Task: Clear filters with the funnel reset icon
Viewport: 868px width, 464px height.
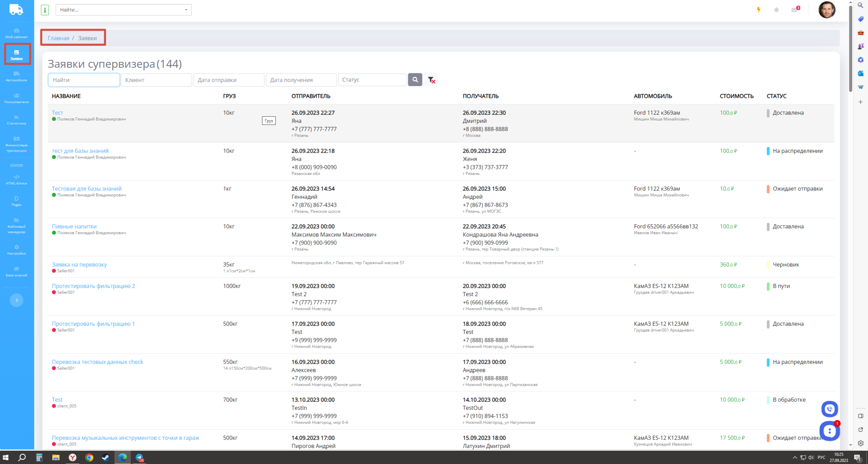Action: pyautogui.click(x=431, y=80)
